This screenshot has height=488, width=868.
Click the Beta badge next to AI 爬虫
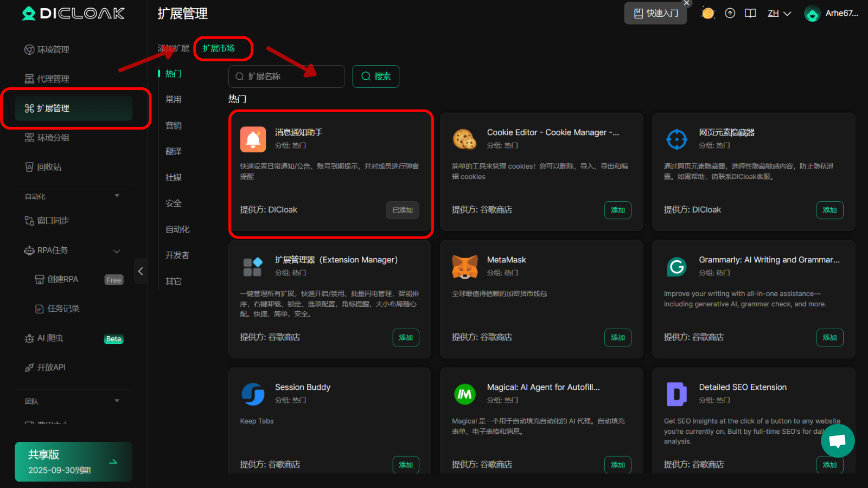pos(114,339)
